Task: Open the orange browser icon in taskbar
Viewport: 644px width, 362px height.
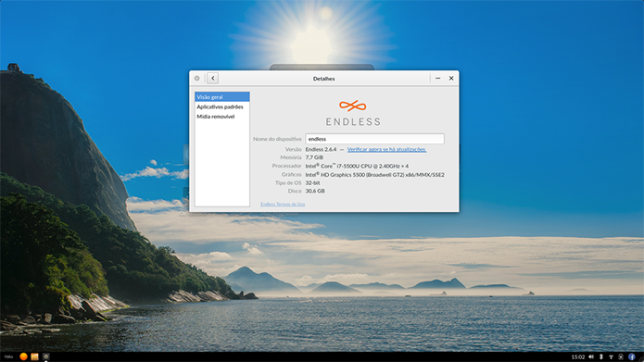Action: [23, 356]
